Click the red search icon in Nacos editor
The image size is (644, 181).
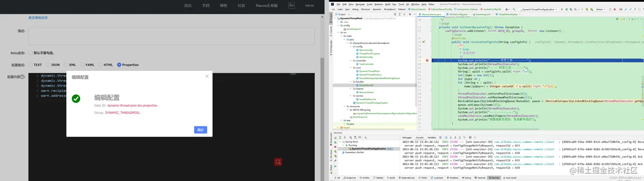click(278, 162)
